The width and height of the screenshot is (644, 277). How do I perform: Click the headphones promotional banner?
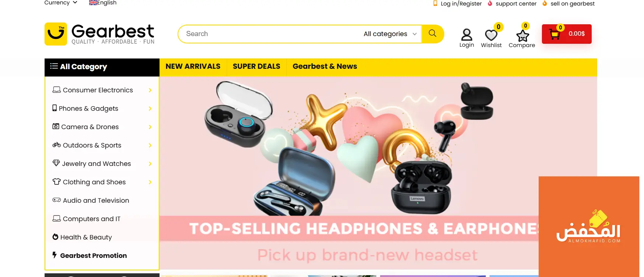pyautogui.click(x=349, y=173)
